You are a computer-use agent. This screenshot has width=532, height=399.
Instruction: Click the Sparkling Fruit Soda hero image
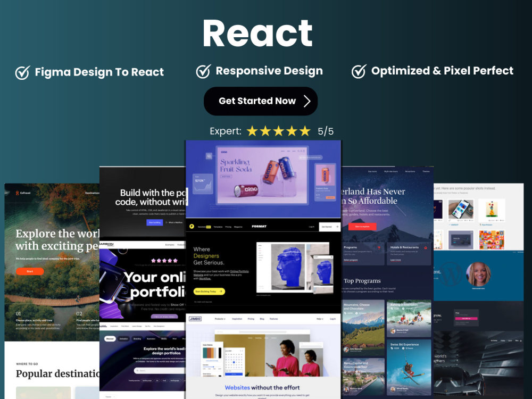[262, 175]
